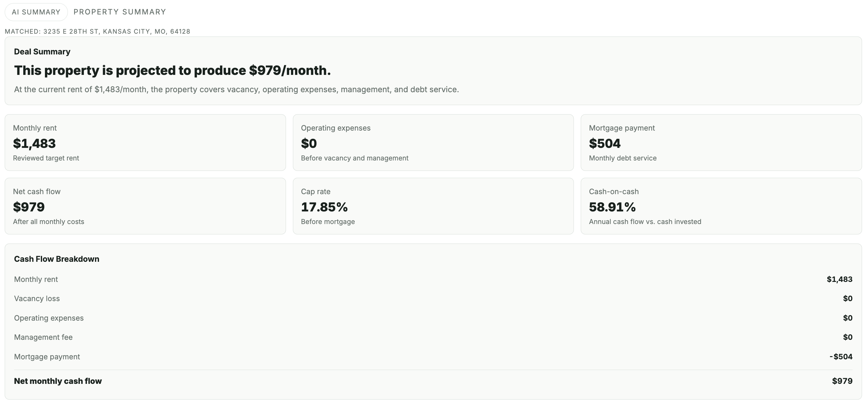
Task: Select Operating expenses breakdown row label
Action: click(x=49, y=318)
